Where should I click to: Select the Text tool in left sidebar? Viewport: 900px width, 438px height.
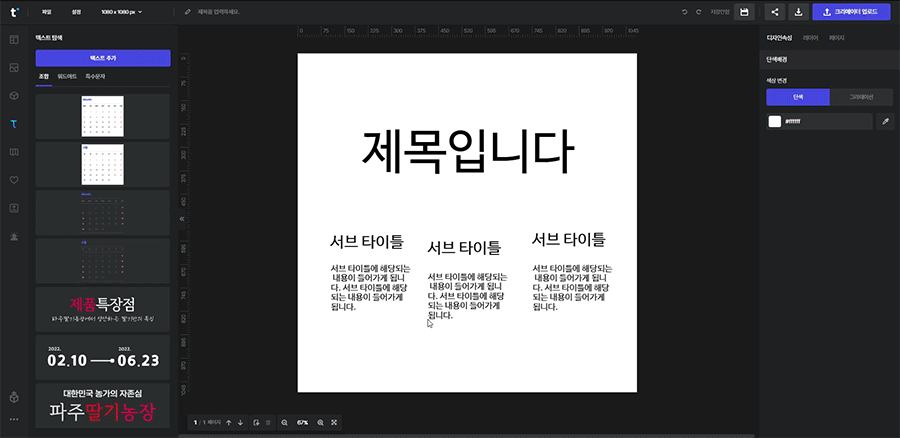click(14, 124)
